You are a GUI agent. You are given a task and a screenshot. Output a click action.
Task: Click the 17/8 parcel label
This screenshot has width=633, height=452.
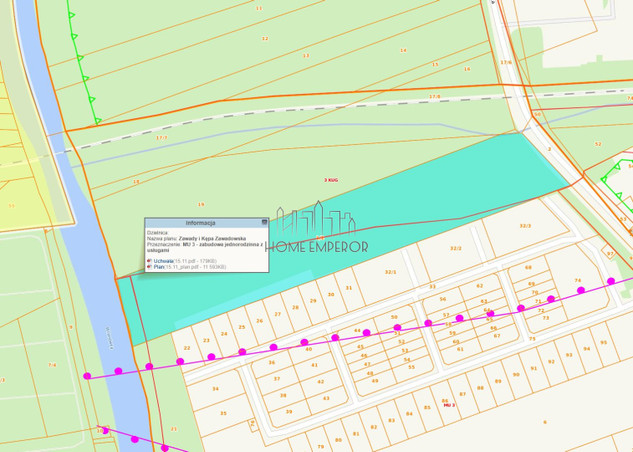pyautogui.click(x=434, y=97)
